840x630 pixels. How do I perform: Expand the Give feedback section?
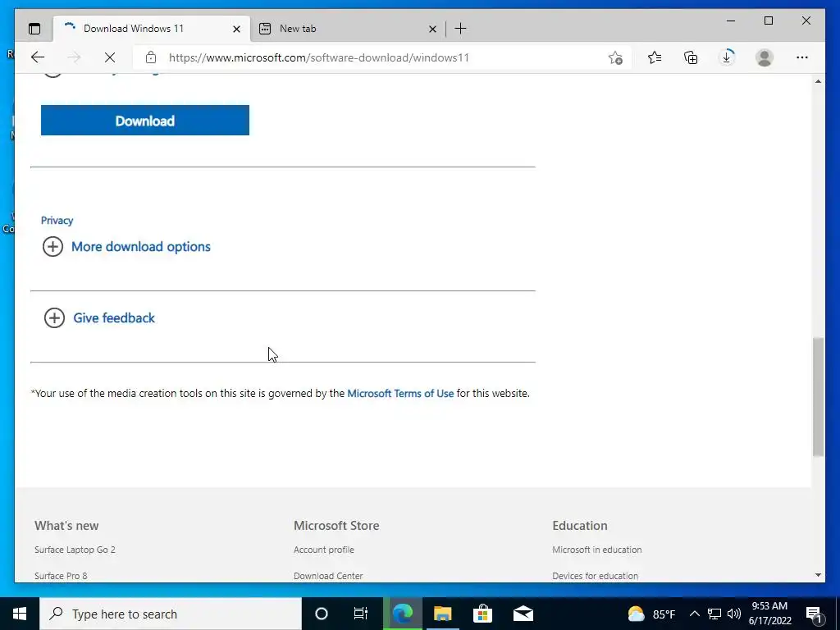99,317
